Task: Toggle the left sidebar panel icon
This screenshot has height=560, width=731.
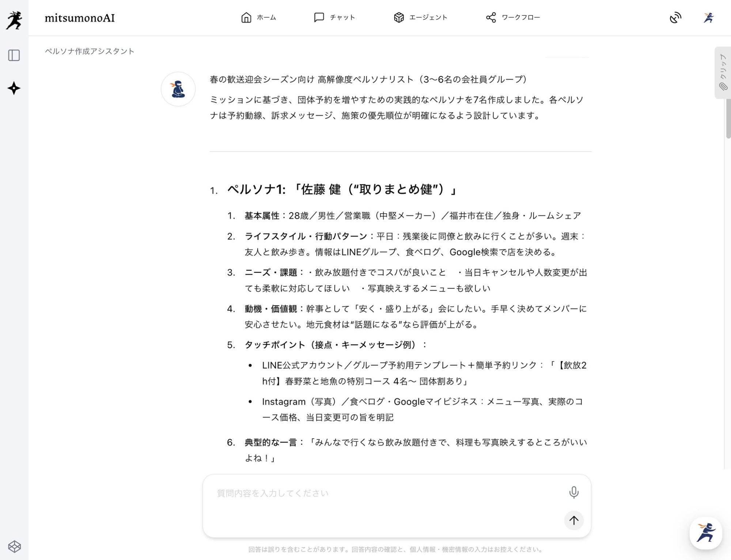Action: coord(14,56)
